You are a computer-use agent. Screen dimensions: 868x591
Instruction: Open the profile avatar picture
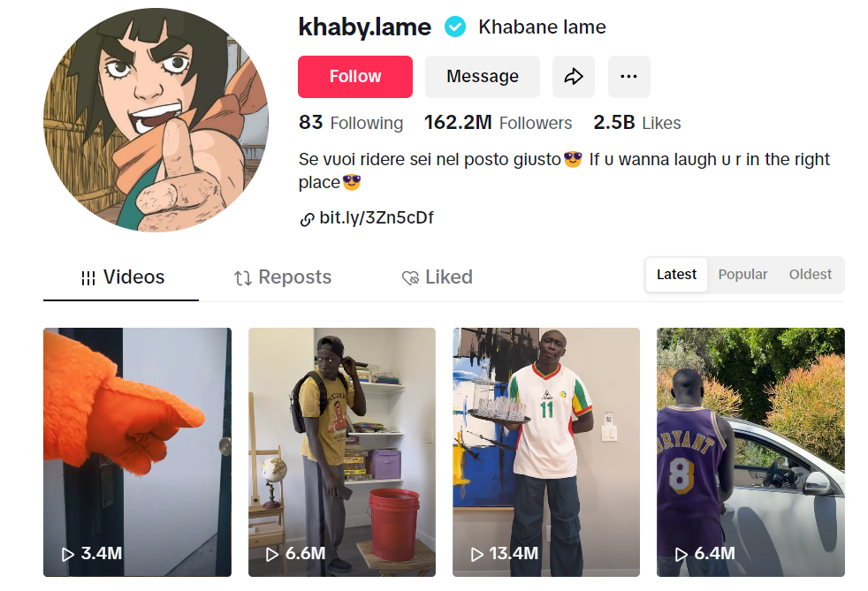(156, 119)
